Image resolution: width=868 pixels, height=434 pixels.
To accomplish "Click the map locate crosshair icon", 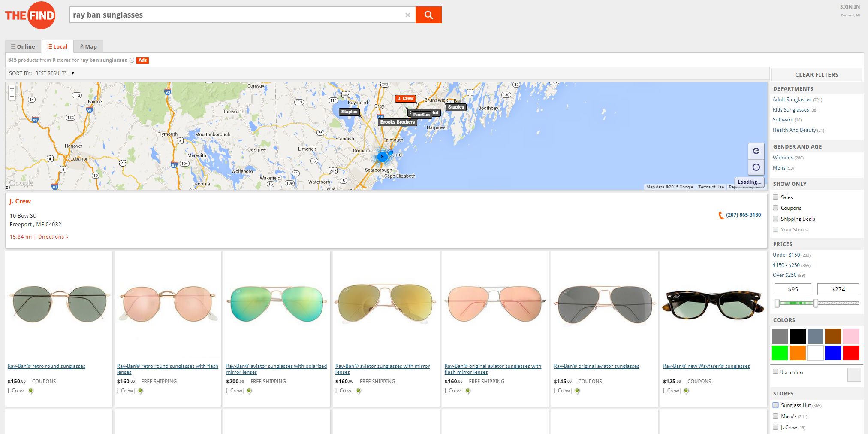I will click(756, 167).
